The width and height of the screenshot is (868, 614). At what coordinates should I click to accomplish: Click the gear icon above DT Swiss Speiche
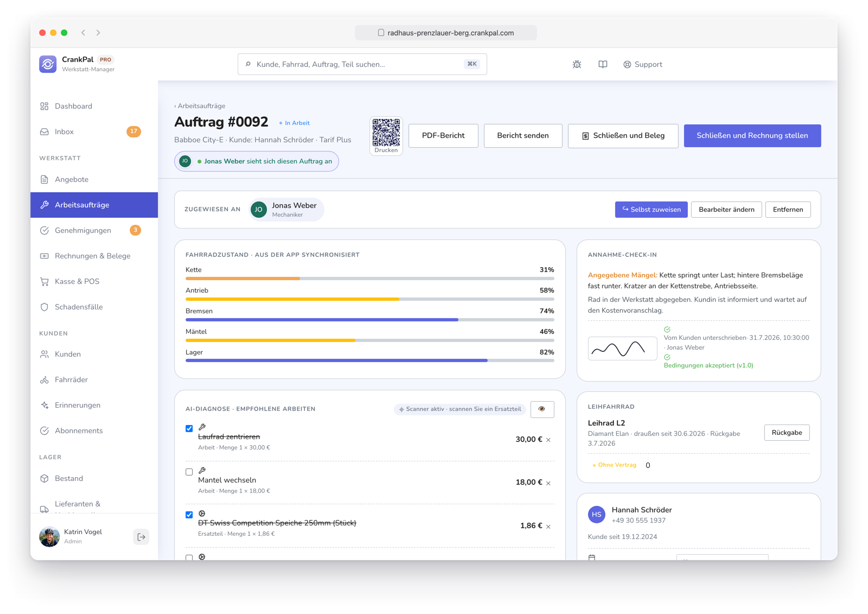pos(202,514)
